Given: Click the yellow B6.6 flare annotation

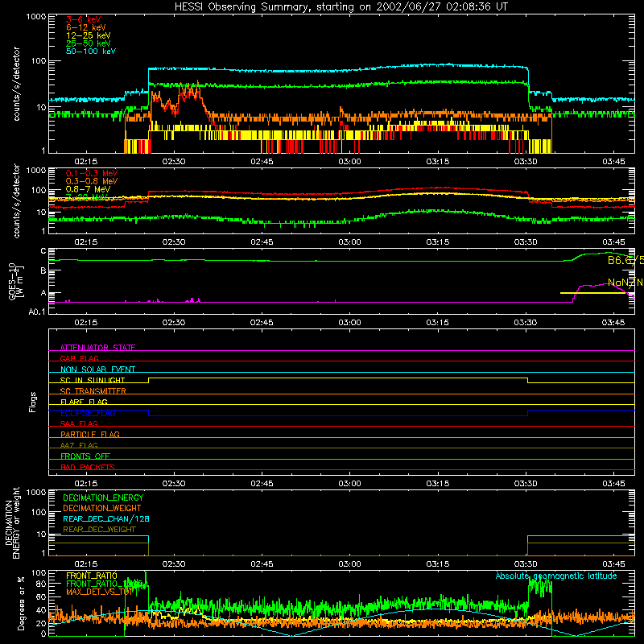Looking at the screenshot, I should coord(625,260).
